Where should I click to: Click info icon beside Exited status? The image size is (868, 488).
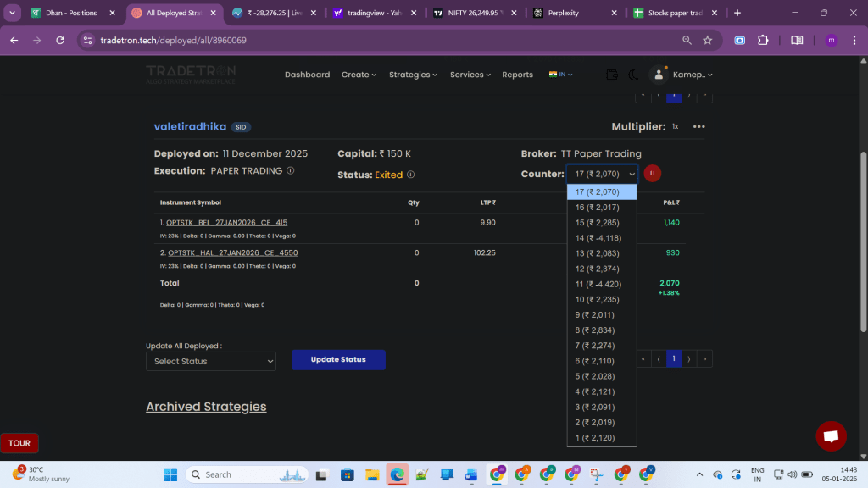coord(410,175)
